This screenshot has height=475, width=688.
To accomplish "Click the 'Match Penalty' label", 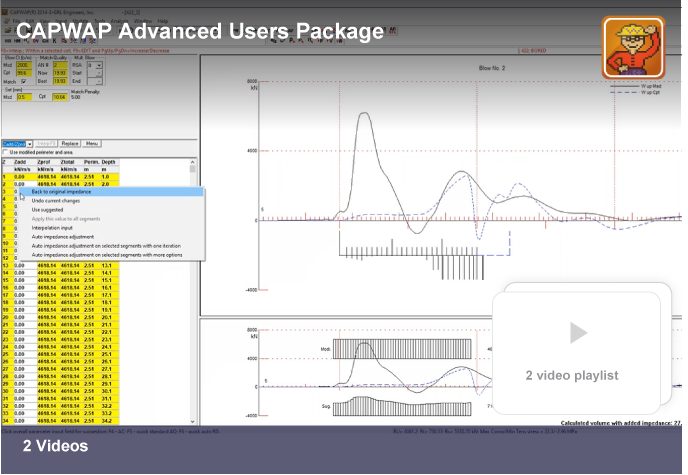I will [x=85, y=92].
